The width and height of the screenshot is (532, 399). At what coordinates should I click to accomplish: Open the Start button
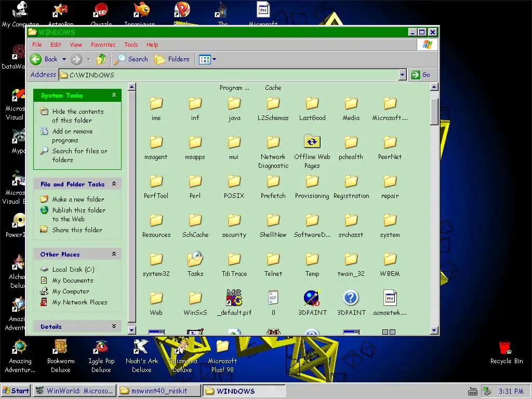pos(16,391)
